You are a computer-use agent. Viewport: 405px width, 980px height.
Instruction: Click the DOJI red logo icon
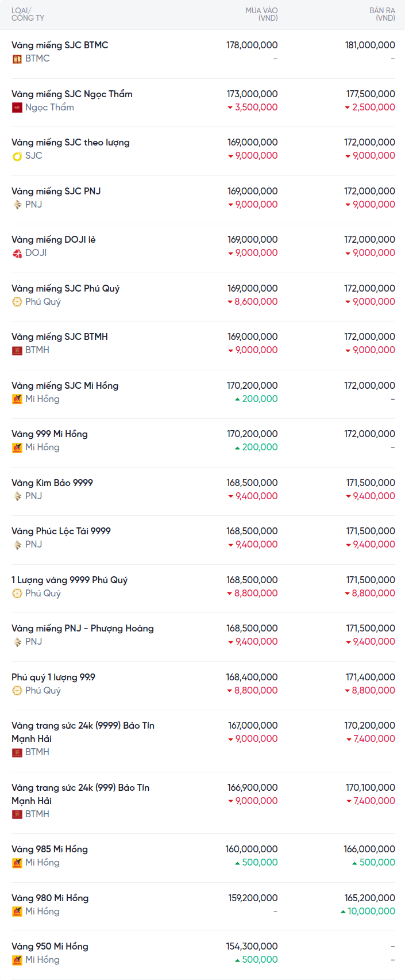(x=17, y=253)
